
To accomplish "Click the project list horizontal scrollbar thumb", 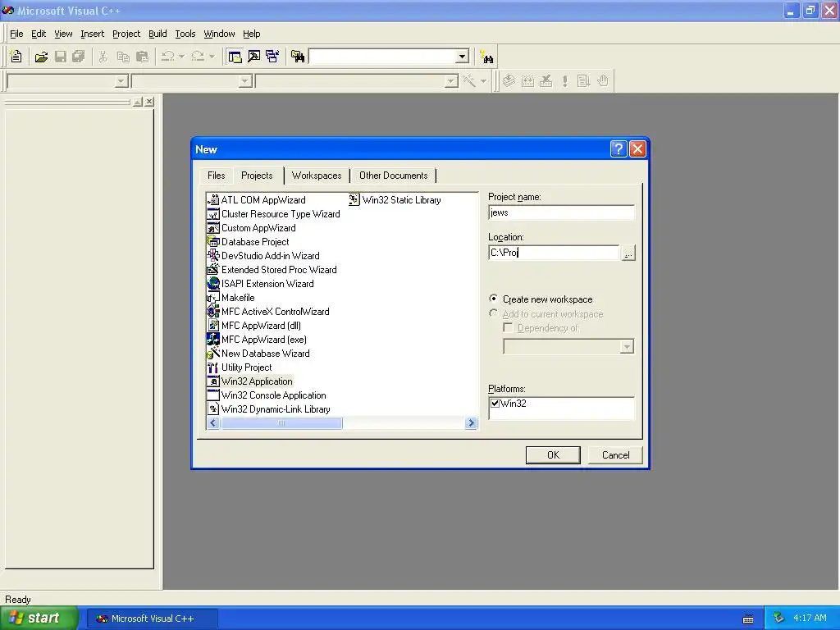I will pos(281,423).
